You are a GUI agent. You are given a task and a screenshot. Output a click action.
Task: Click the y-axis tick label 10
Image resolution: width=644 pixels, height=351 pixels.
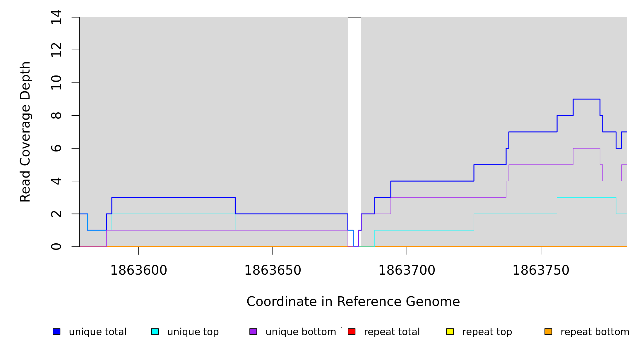pos(56,82)
